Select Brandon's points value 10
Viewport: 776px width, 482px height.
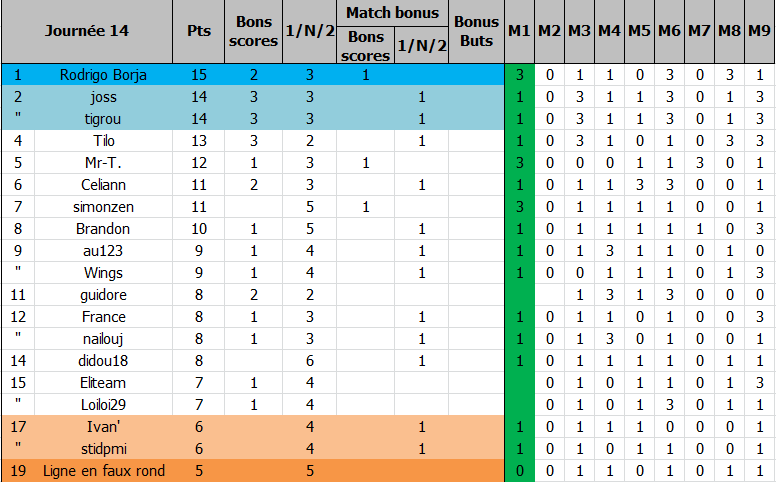tap(199, 228)
